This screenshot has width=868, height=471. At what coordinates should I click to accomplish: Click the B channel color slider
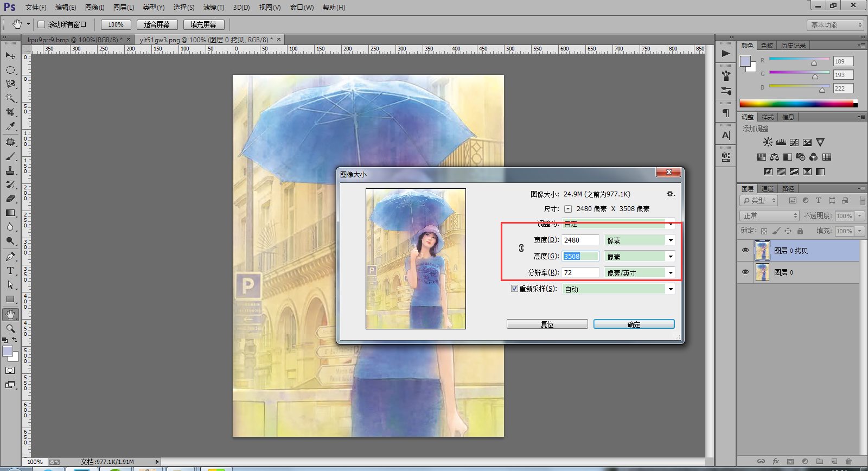click(x=800, y=87)
